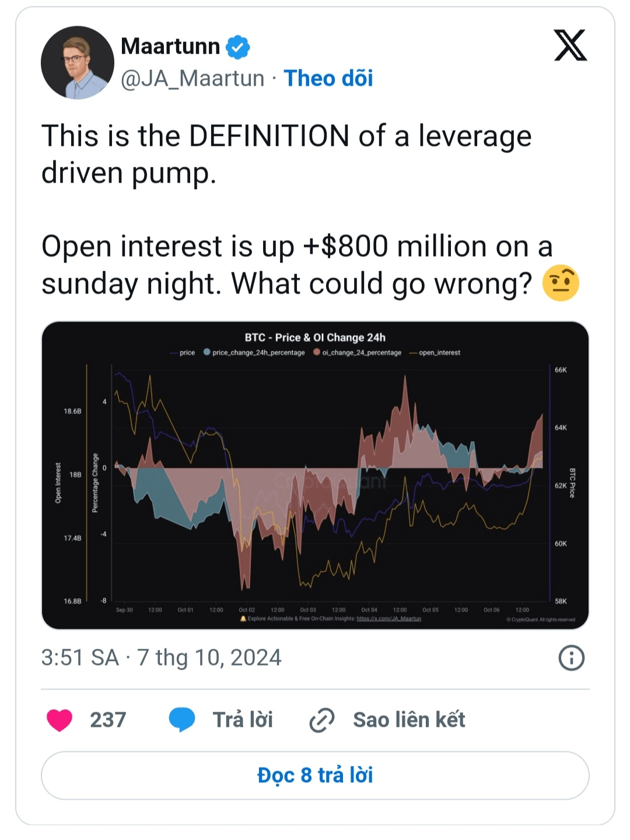
Task: Click the heart like icon
Action: [x=60, y=720]
